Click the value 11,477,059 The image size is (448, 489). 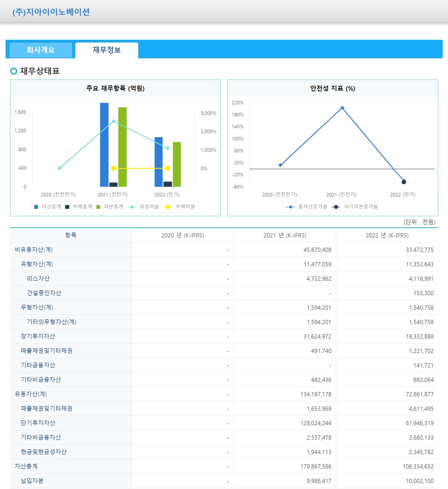[317, 264]
